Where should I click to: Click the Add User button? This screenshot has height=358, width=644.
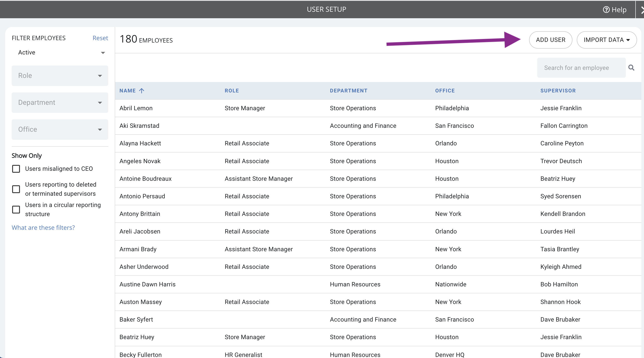(x=551, y=40)
